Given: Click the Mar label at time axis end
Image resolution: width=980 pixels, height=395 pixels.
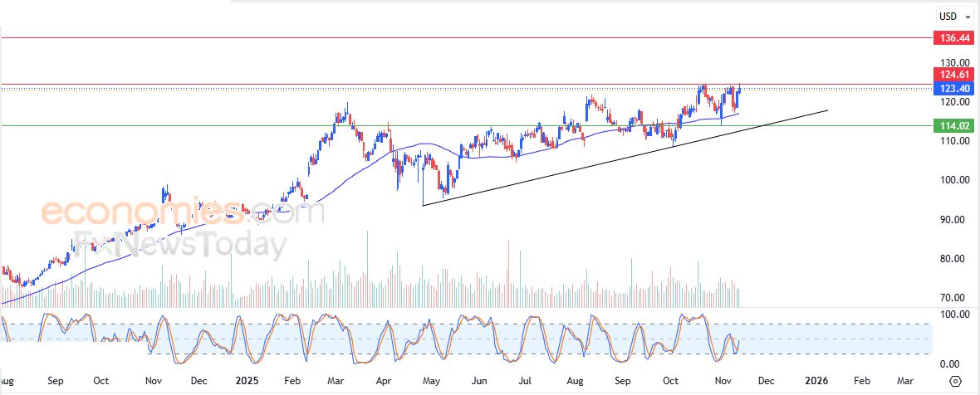Looking at the screenshot, I should click(905, 381).
